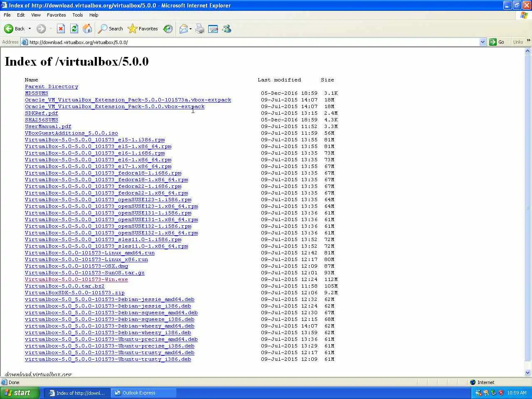Click the Windows flag throbber logo

coord(524,15)
